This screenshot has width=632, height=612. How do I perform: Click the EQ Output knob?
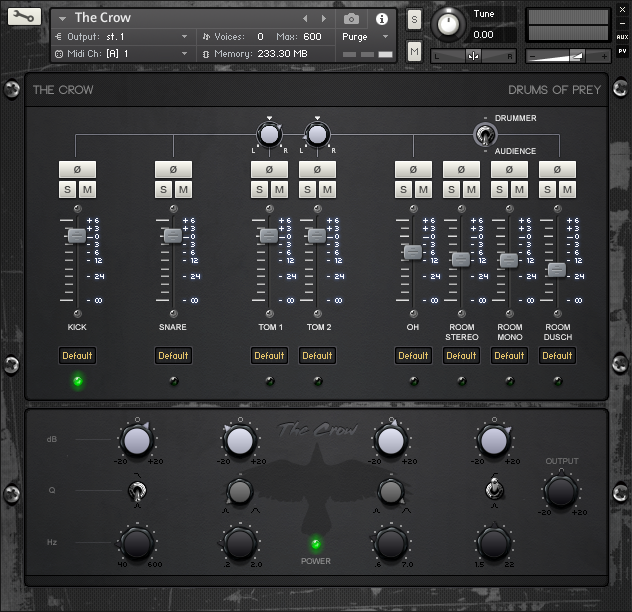point(560,490)
